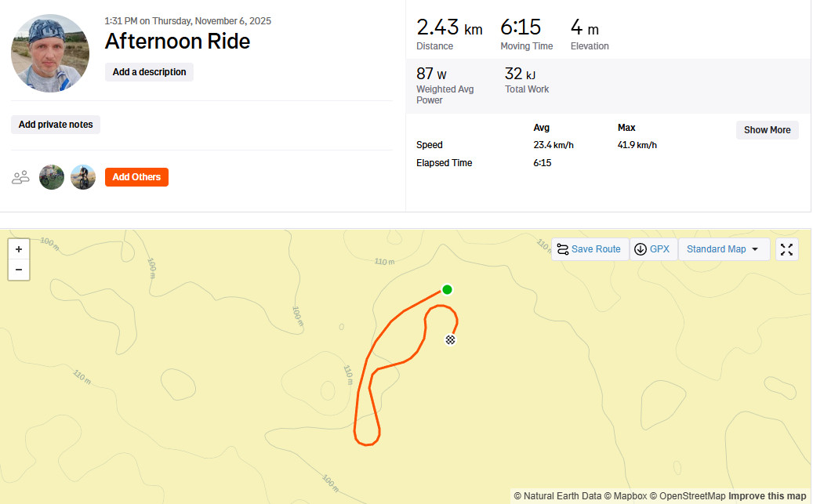Click the Save Route icon
The height and width of the screenshot is (504, 813).
point(563,249)
